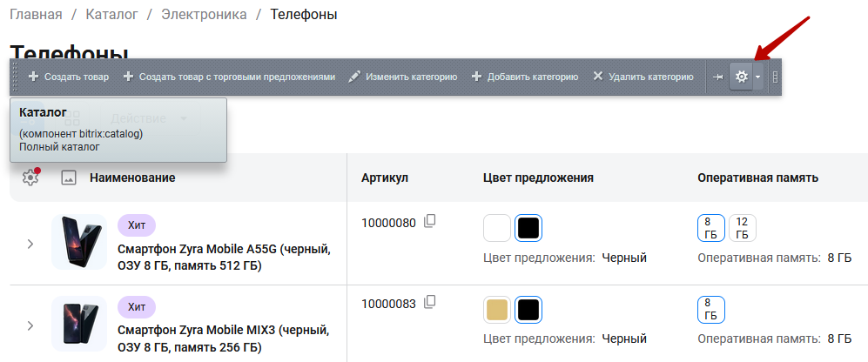Copy article number 10000083
Viewport: 868px width, 362px height.
[430, 302]
